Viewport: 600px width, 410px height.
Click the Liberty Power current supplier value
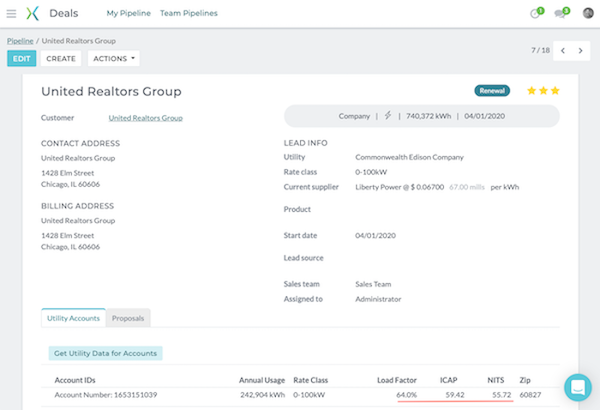(x=399, y=187)
